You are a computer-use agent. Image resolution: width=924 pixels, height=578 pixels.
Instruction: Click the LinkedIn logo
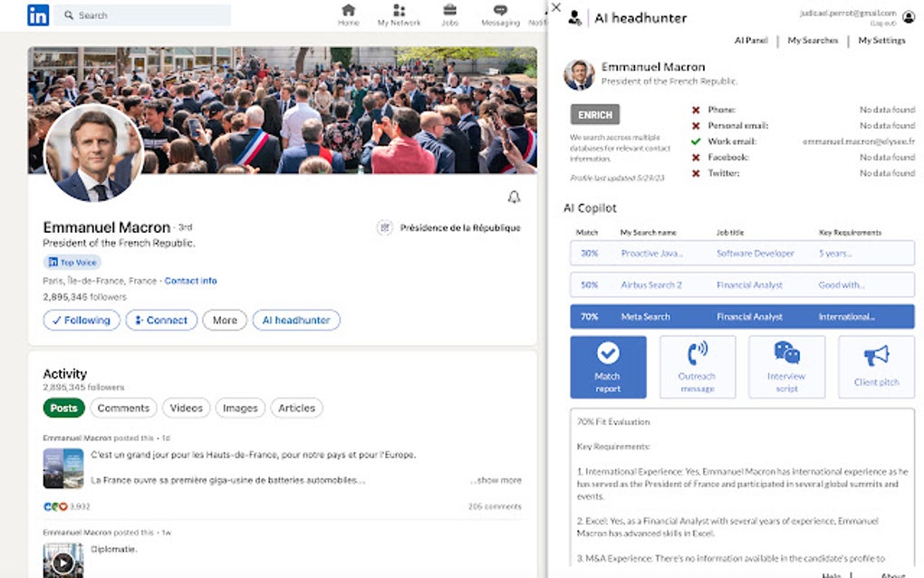pos(38,14)
